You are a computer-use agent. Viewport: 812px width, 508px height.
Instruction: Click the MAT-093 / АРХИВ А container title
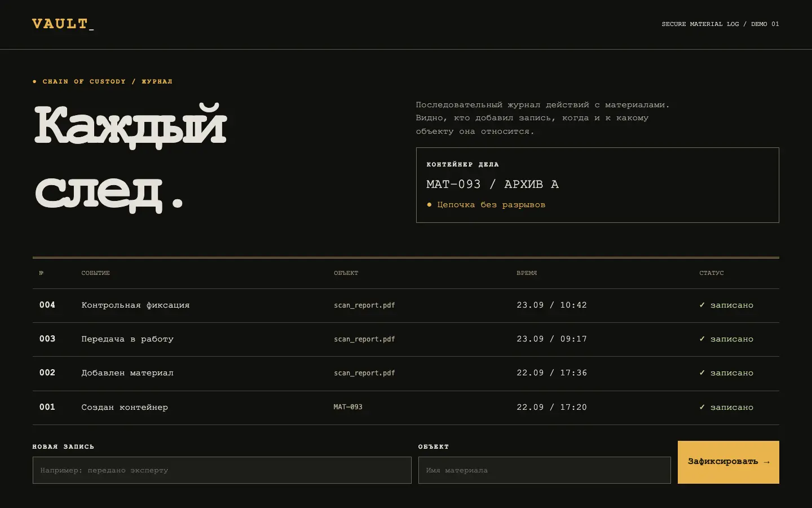click(x=492, y=185)
